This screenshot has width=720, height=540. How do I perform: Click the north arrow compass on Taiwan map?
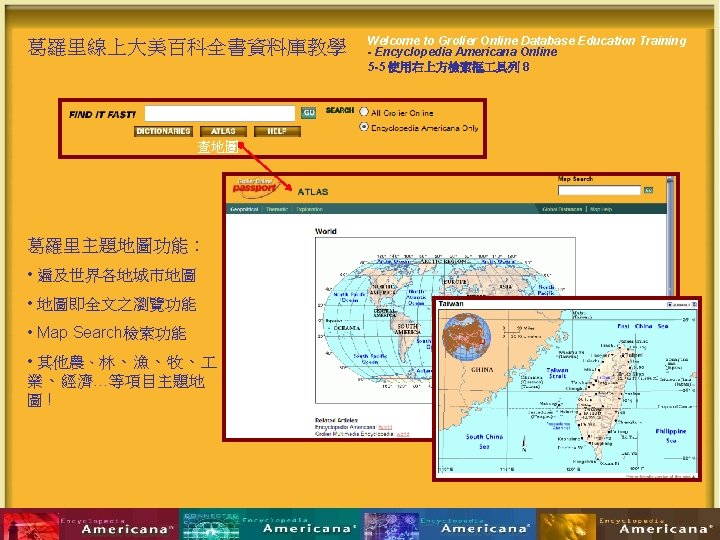click(524, 444)
